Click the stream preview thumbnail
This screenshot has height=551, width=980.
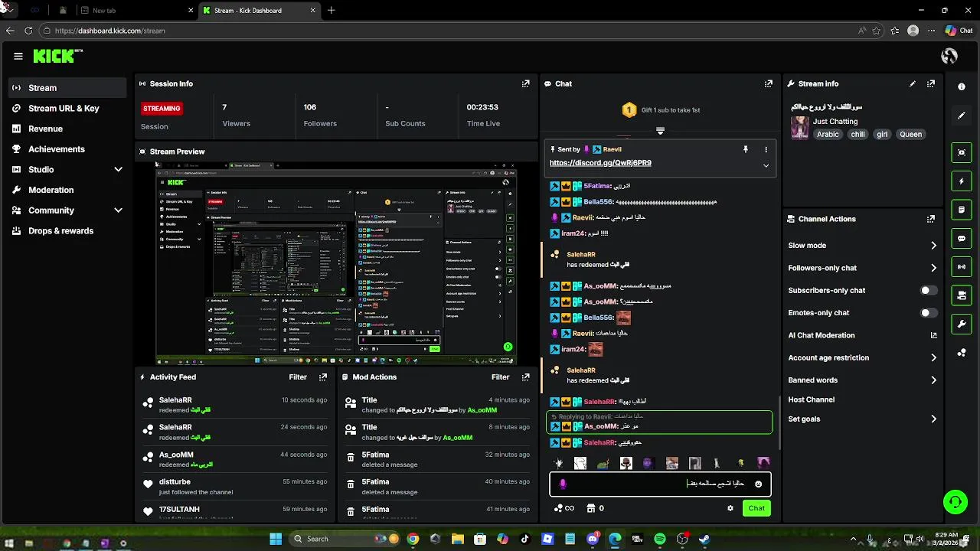click(336, 263)
